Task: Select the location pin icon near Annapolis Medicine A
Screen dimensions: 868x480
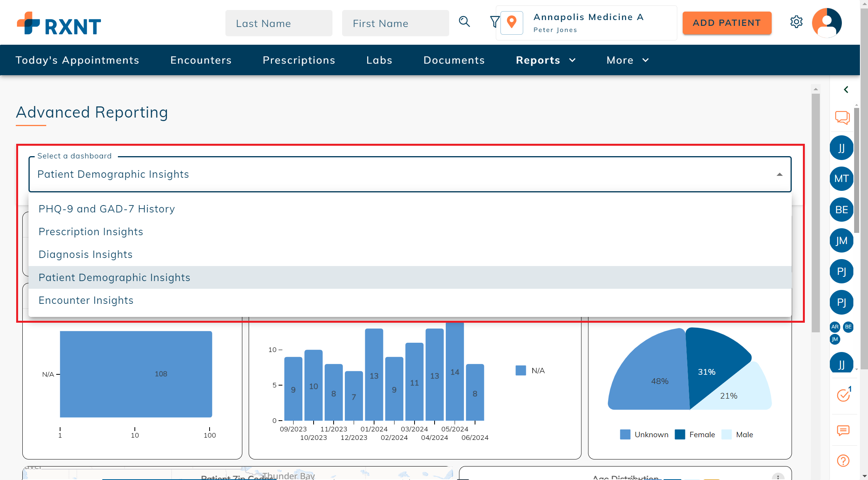Action: (x=511, y=22)
